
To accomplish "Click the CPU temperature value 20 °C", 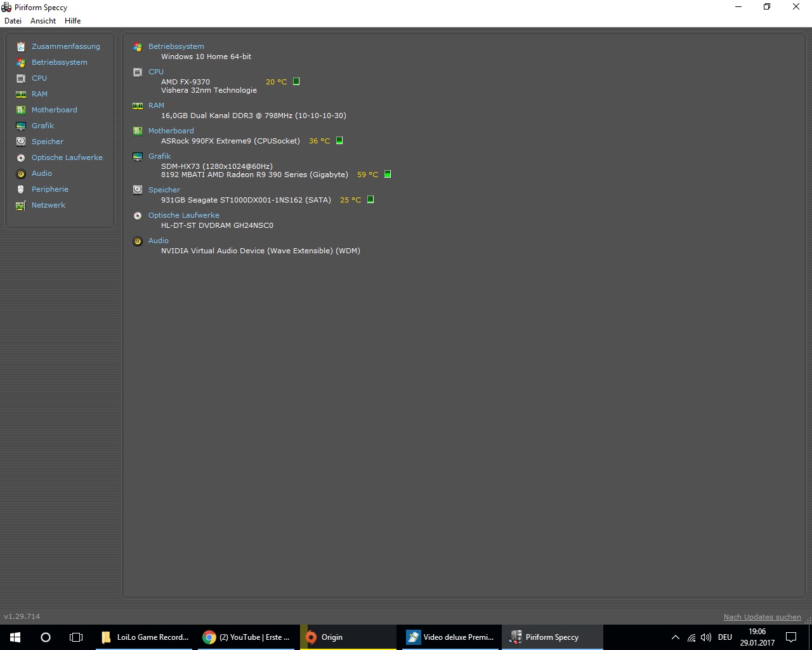I will (x=277, y=82).
